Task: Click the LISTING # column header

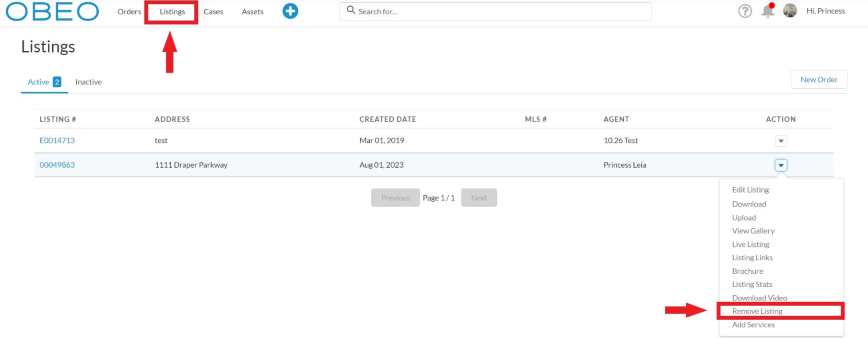Action: pyautogui.click(x=58, y=119)
